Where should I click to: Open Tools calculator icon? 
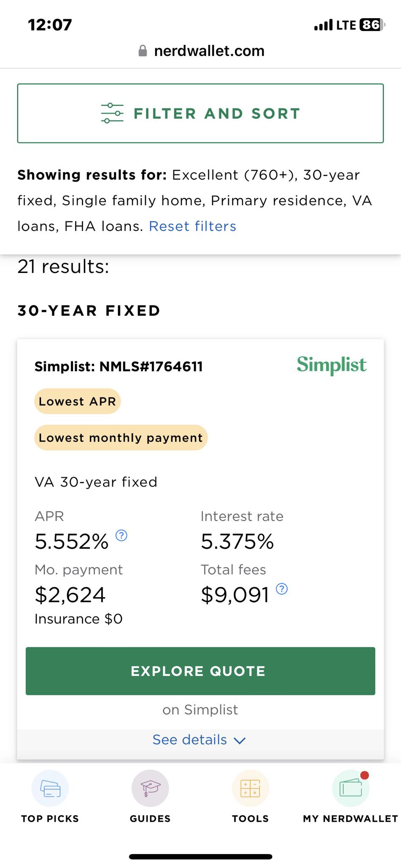click(250, 788)
